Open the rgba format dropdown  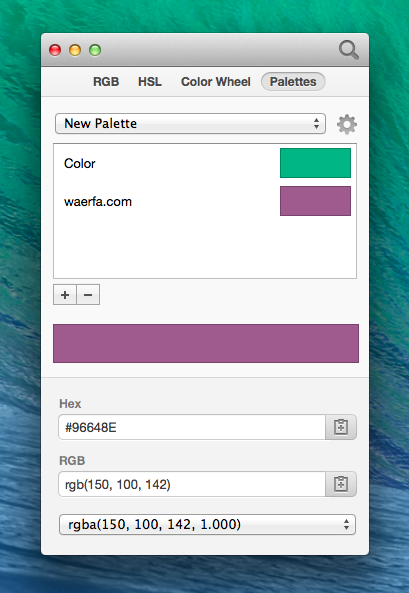point(207,524)
